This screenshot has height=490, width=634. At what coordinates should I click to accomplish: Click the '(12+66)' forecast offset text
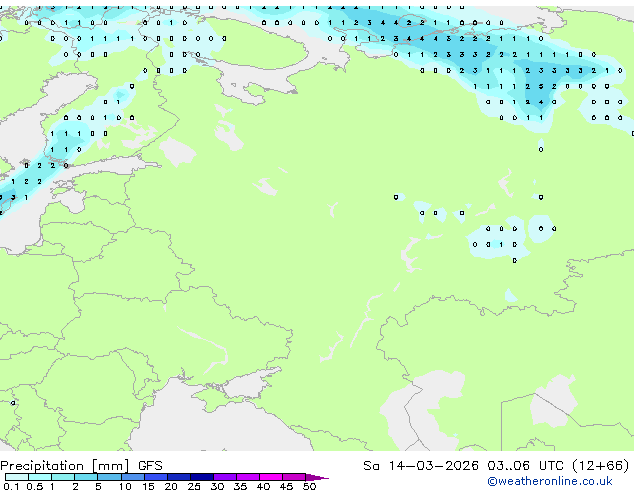tap(601, 466)
